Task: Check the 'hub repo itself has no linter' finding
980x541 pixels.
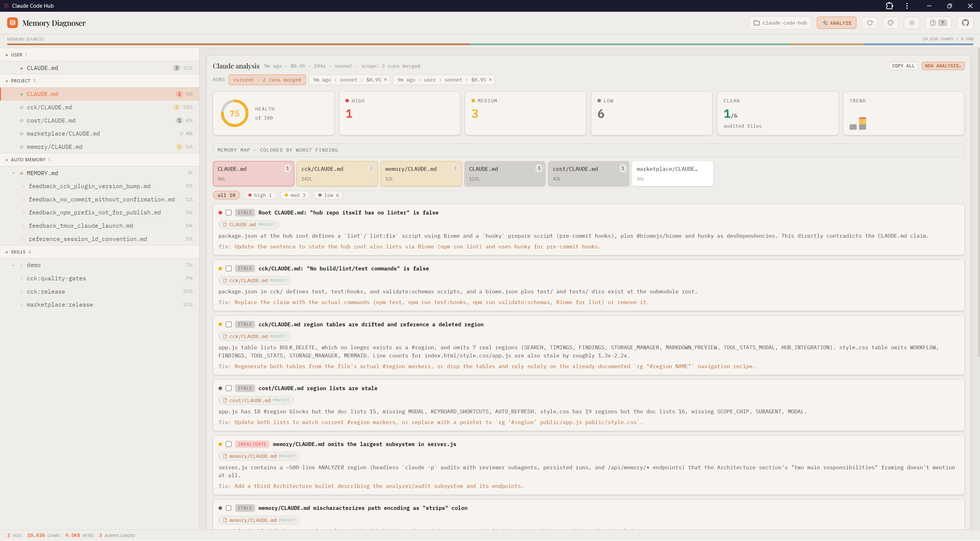Action: pyautogui.click(x=229, y=213)
